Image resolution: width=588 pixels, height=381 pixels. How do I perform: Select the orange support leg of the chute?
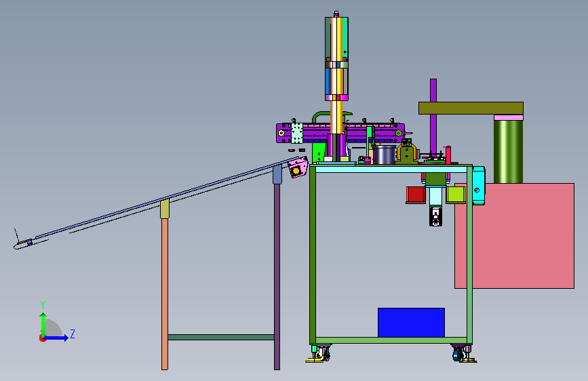pos(165,294)
